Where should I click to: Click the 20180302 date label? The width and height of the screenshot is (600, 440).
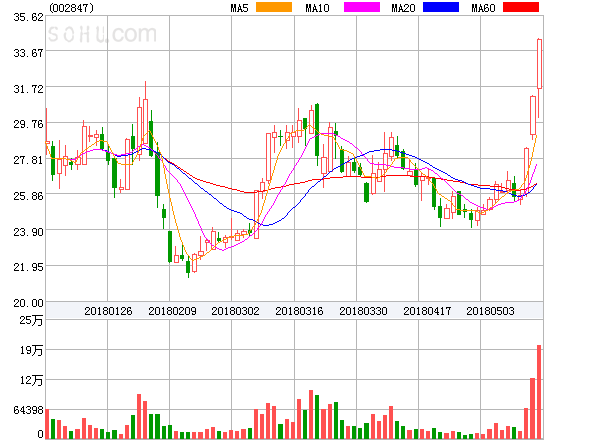pyautogui.click(x=235, y=311)
